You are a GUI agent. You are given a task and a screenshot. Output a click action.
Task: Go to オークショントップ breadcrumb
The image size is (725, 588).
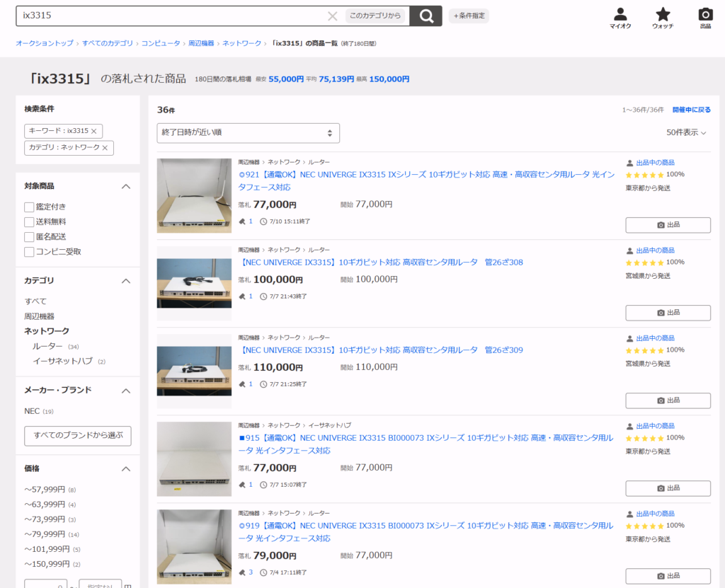click(45, 43)
